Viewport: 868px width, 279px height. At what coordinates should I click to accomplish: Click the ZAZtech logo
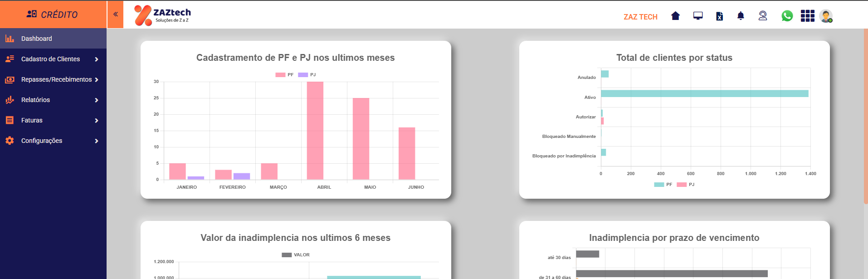coord(162,15)
